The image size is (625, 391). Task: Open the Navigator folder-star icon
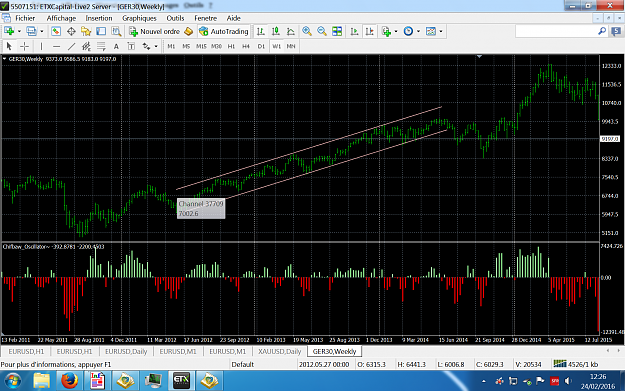point(86,31)
